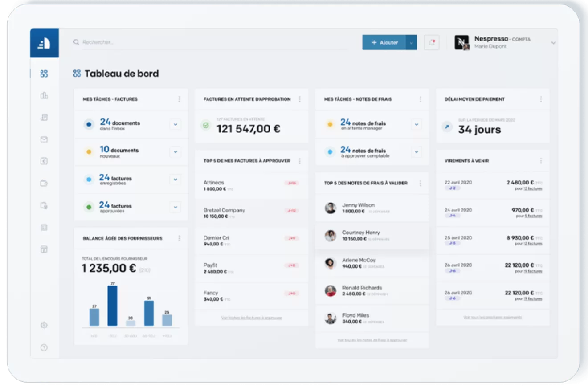
Task: Click the yellow dot icon of en attente manager
Action: 330,124
